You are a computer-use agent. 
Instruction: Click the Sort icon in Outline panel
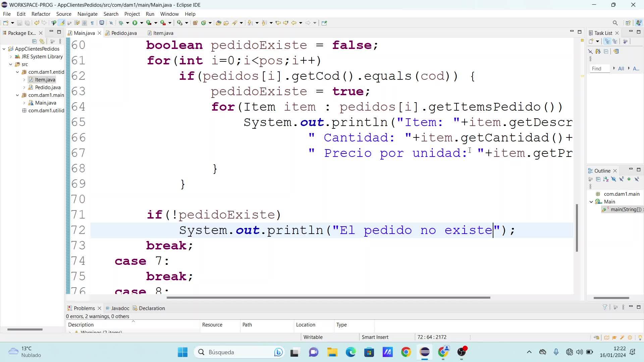606,179
